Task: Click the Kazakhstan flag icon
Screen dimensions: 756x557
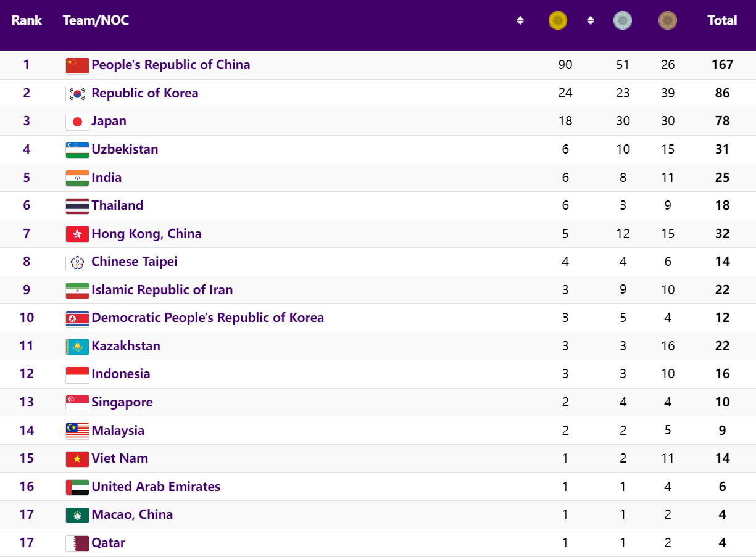Action: pos(77,347)
